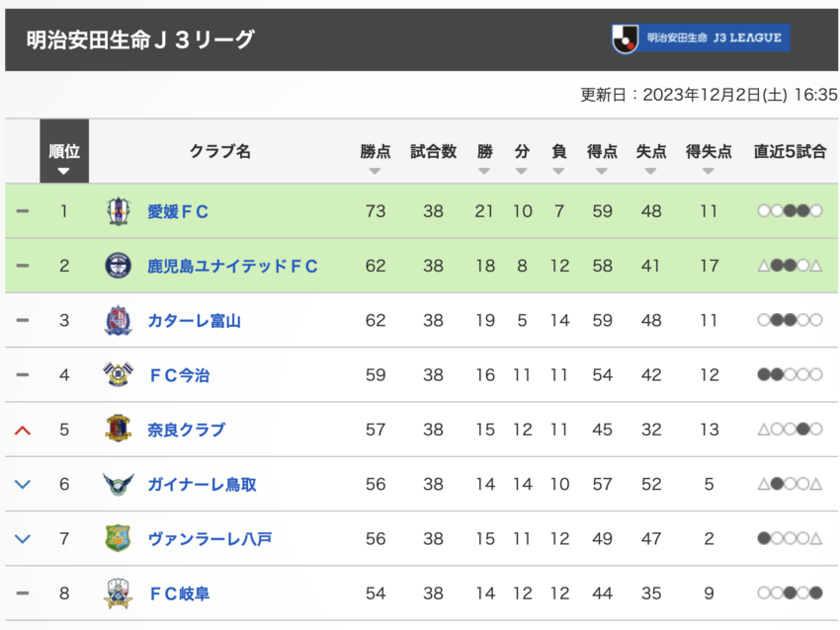This screenshot has height=630, width=840.
Task: Sort table by 失点 column header
Action: 651,151
